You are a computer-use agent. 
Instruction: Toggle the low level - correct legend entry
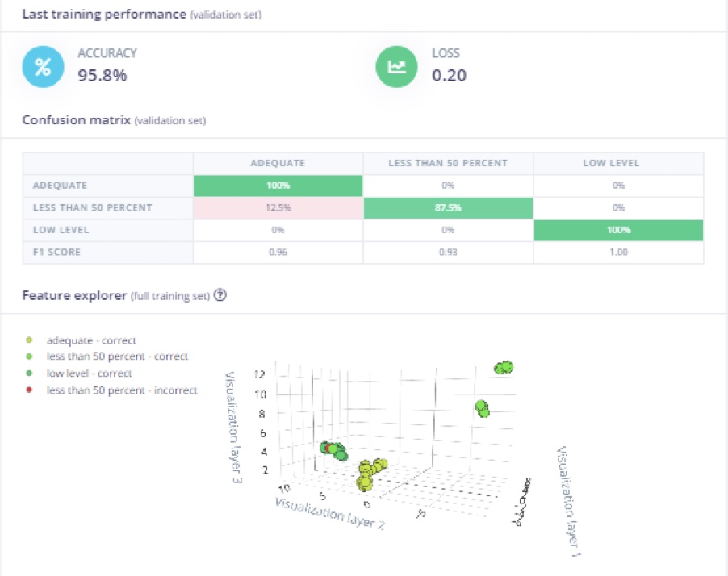89,374
